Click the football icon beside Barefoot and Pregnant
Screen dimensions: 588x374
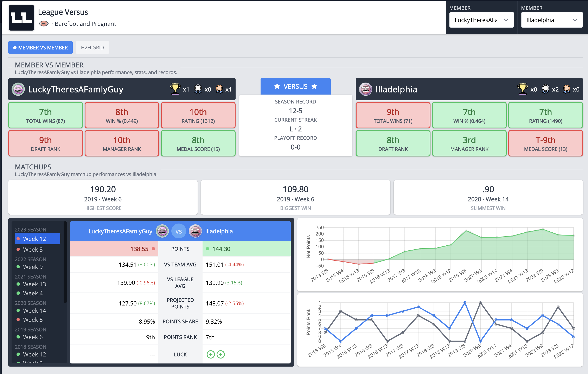coord(44,24)
